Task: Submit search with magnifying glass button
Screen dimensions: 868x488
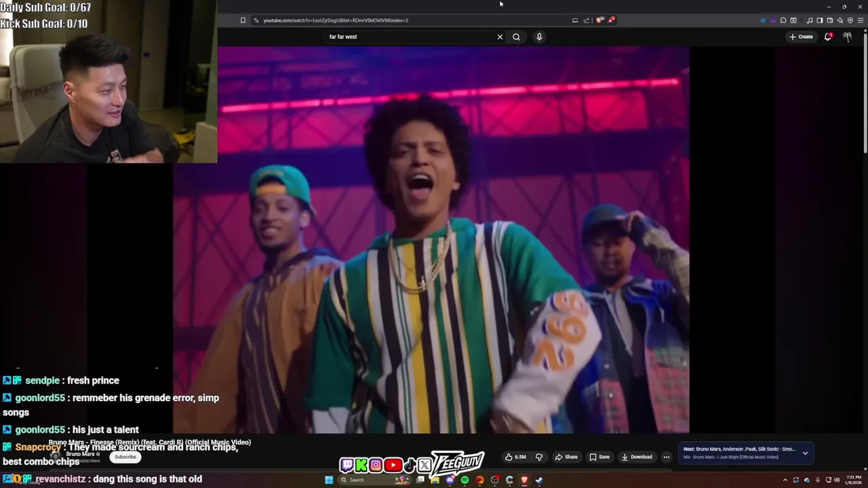Action: click(516, 37)
